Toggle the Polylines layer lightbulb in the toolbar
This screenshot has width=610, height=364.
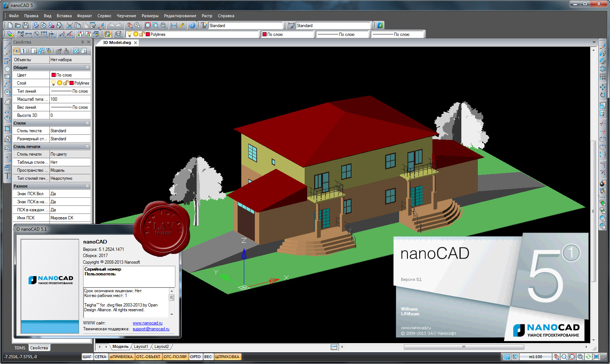tap(129, 34)
